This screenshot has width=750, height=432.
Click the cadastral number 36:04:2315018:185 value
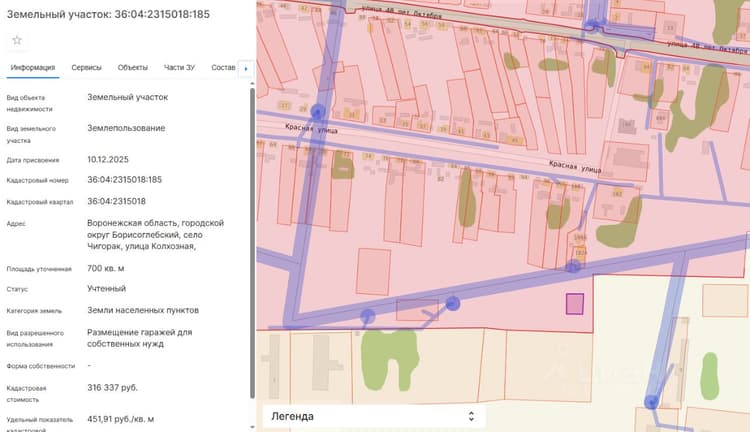(x=124, y=180)
